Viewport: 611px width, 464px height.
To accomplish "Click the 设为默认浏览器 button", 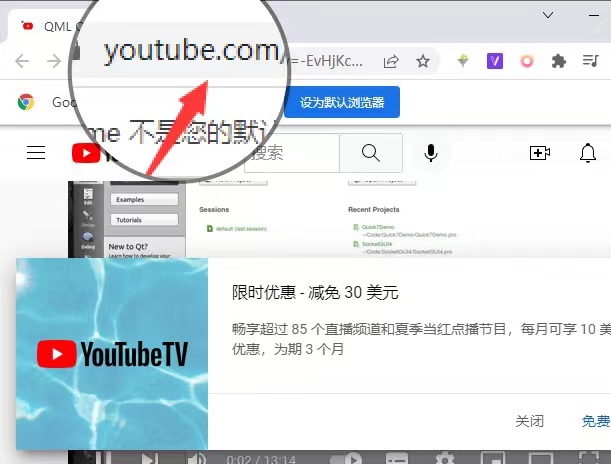I will click(342, 102).
